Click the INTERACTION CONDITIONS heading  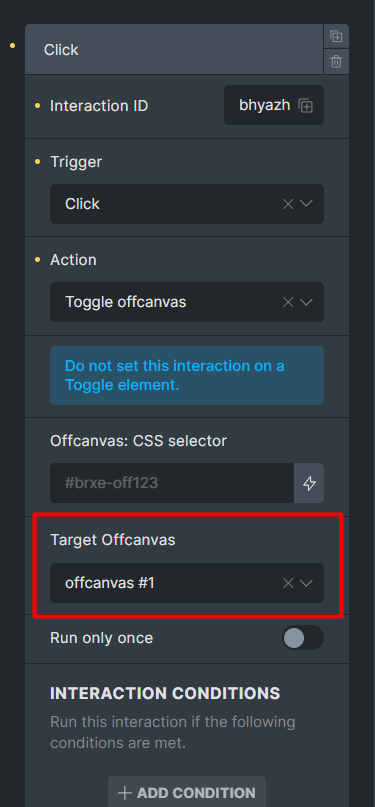click(x=165, y=693)
